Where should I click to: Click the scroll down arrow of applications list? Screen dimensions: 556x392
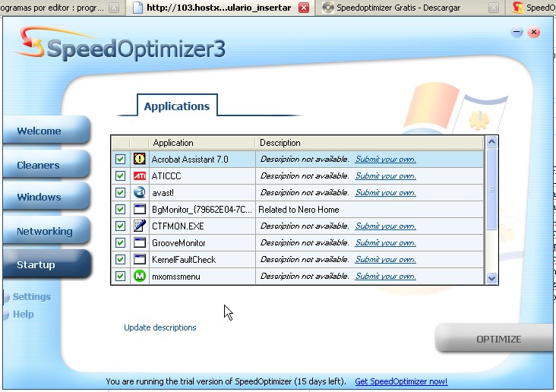click(x=491, y=279)
